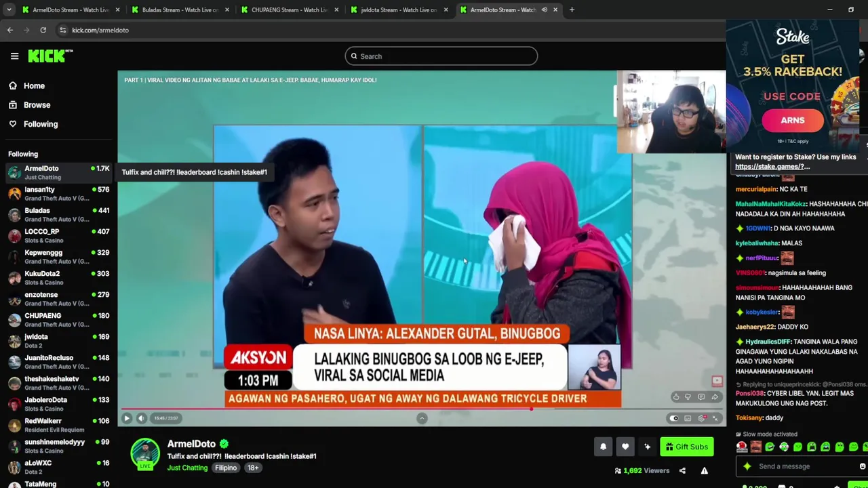868x488 pixels.
Task: Open the player settings gear
Action: [x=702, y=418]
